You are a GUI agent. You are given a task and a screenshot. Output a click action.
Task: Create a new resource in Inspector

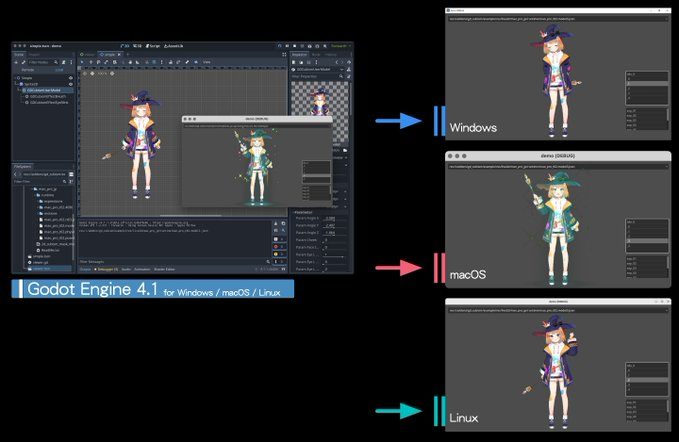click(294, 62)
